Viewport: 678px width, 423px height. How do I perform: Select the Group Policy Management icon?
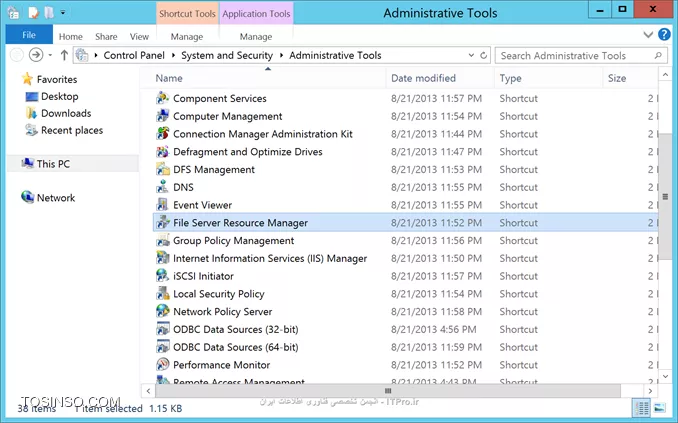163,240
